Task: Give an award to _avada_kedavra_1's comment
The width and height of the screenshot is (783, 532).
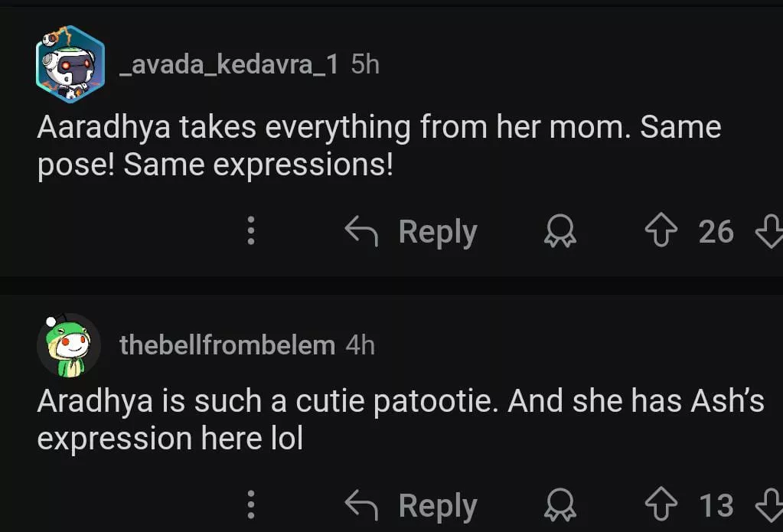Action: [x=560, y=231]
